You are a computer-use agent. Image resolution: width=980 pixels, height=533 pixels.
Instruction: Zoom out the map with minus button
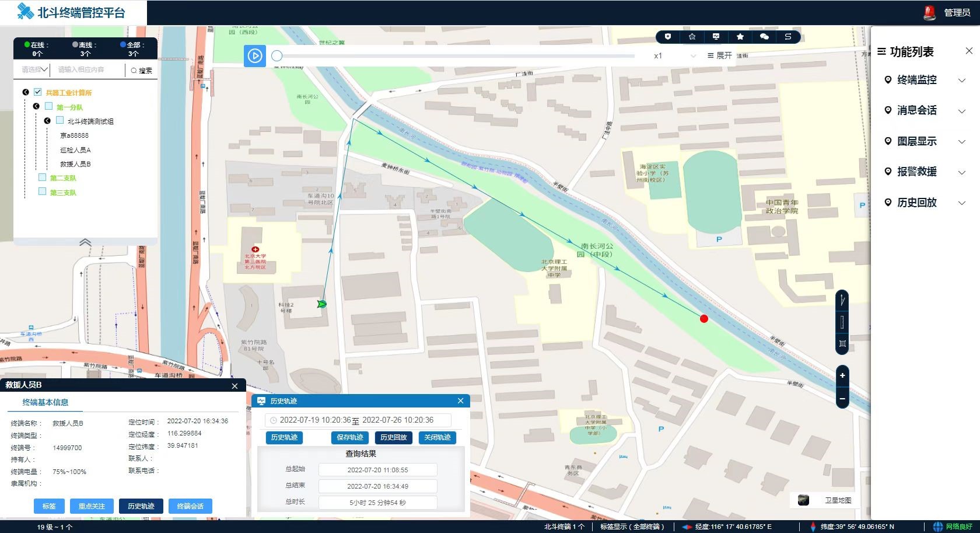842,399
